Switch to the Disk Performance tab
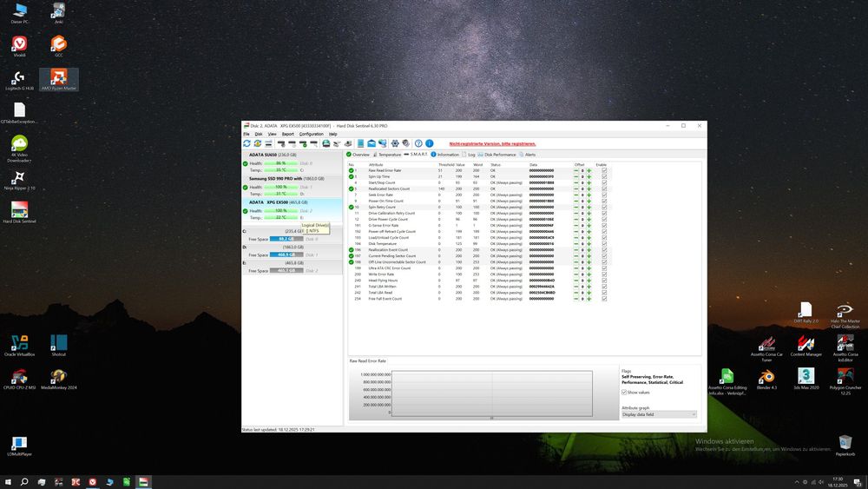The height and width of the screenshot is (489, 868). tap(496, 155)
